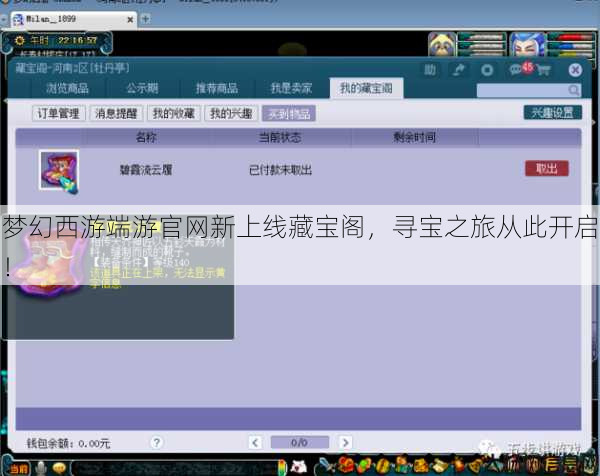Click the panda character portrait
Screen dimensions: 600x476
442,44
